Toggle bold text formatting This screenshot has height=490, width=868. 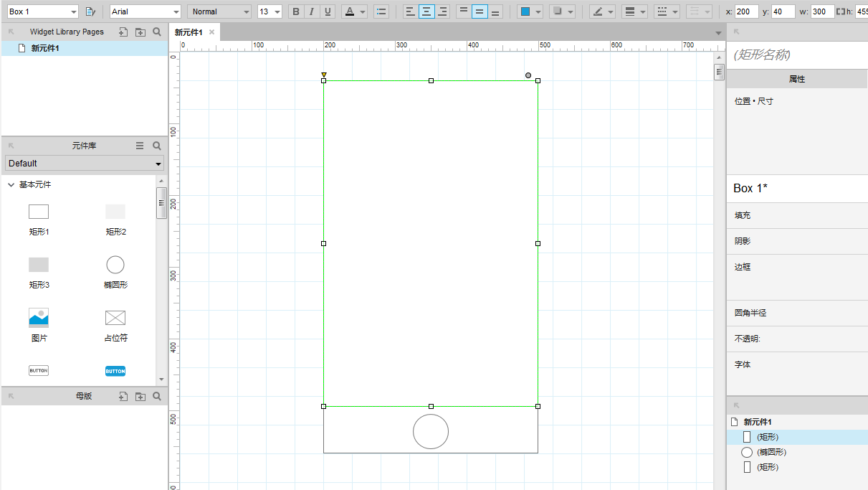295,11
